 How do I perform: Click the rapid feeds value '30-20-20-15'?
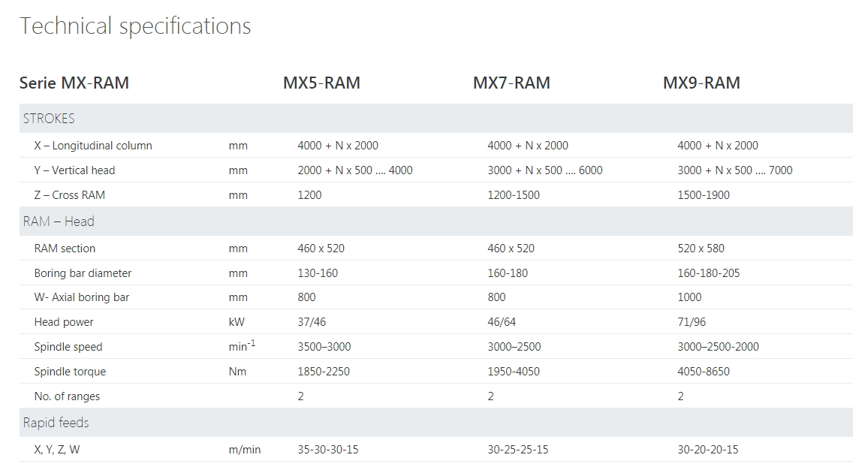click(708, 450)
